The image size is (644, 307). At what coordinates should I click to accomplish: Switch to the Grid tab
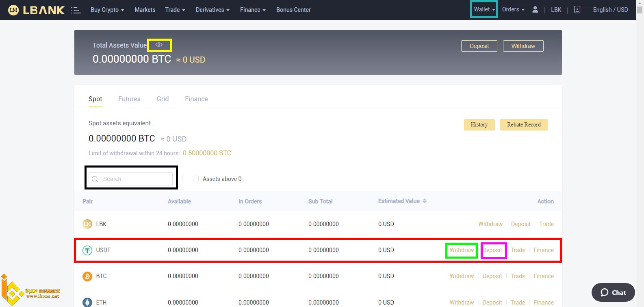point(163,99)
